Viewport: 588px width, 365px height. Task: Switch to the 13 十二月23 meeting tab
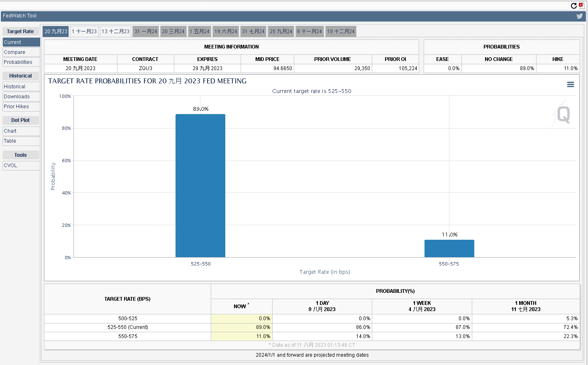(x=115, y=32)
